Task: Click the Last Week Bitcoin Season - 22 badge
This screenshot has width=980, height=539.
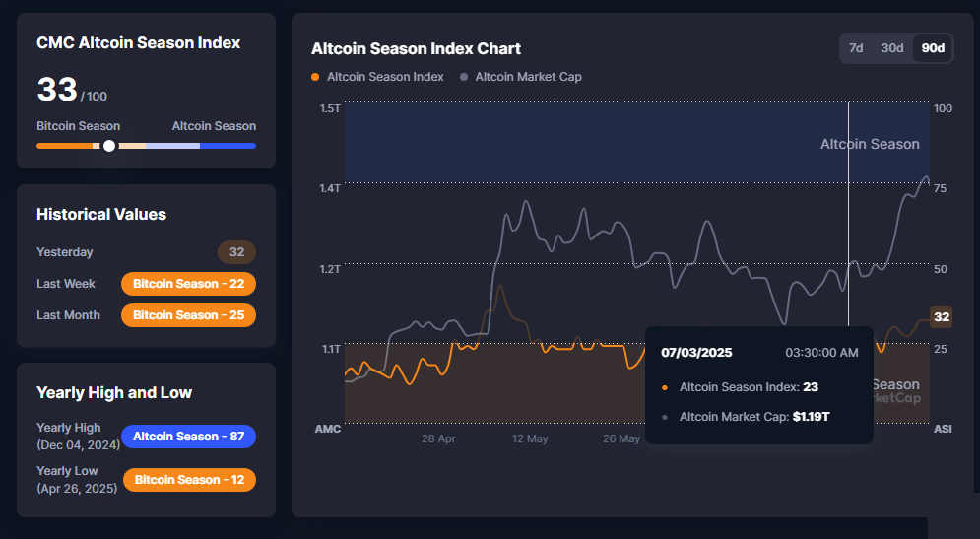Action: (x=188, y=284)
